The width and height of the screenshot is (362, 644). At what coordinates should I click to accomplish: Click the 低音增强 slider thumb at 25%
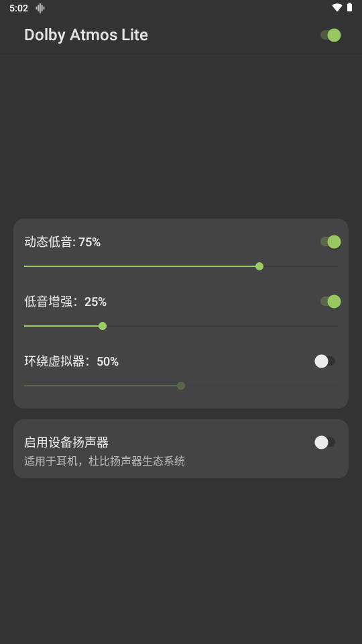103,326
